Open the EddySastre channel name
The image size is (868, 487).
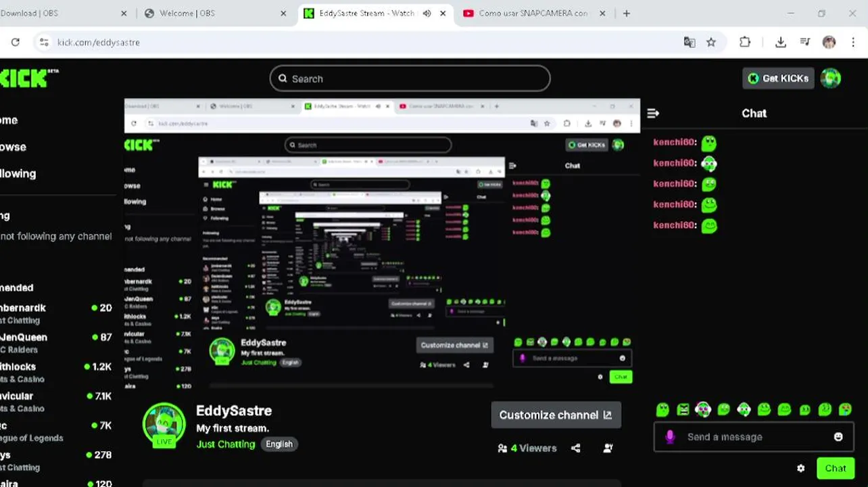(x=234, y=411)
